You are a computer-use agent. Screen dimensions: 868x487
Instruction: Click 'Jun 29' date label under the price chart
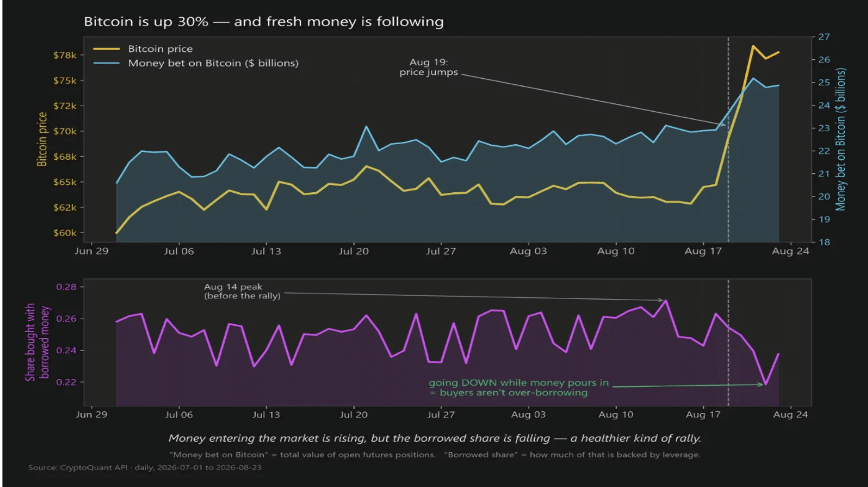pyautogui.click(x=92, y=251)
